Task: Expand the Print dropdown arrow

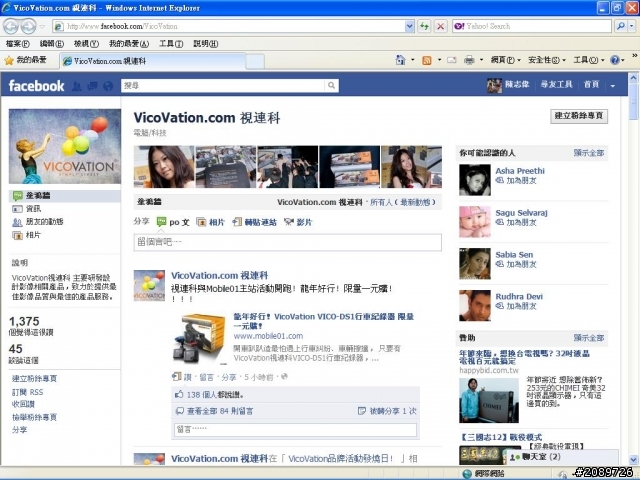Action: [x=481, y=60]
